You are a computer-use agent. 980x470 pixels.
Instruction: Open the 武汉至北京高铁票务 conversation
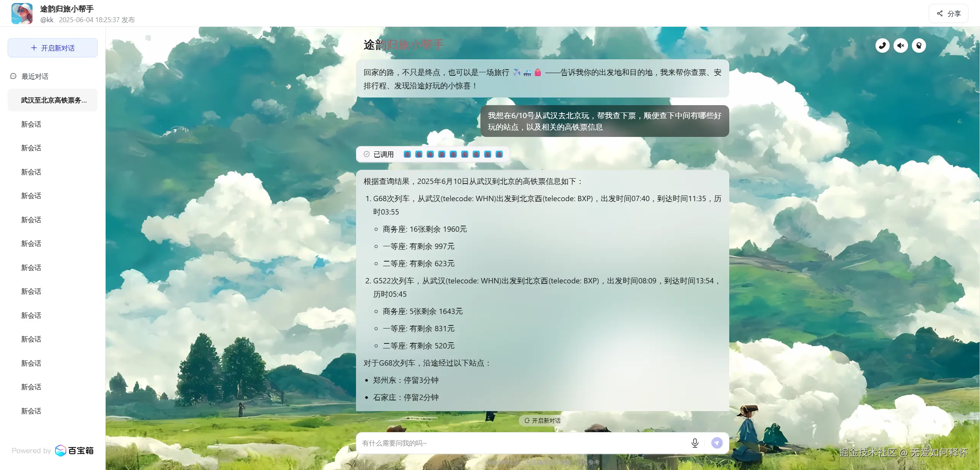[54, 100]
